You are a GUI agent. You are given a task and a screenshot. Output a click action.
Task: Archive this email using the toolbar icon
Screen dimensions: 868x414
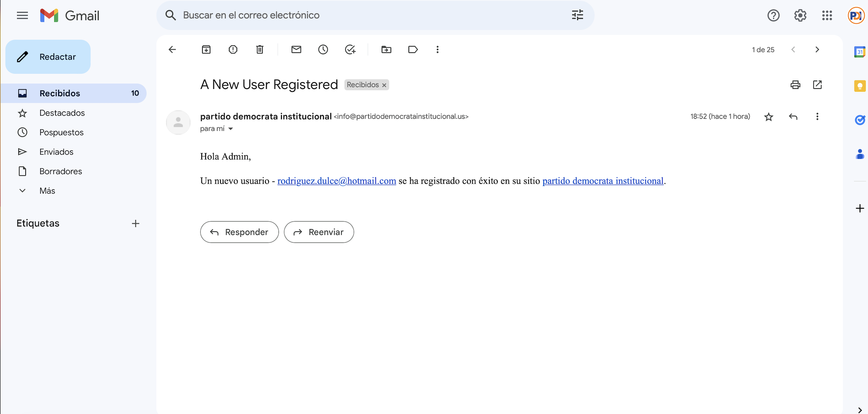[x=206, y=50]
